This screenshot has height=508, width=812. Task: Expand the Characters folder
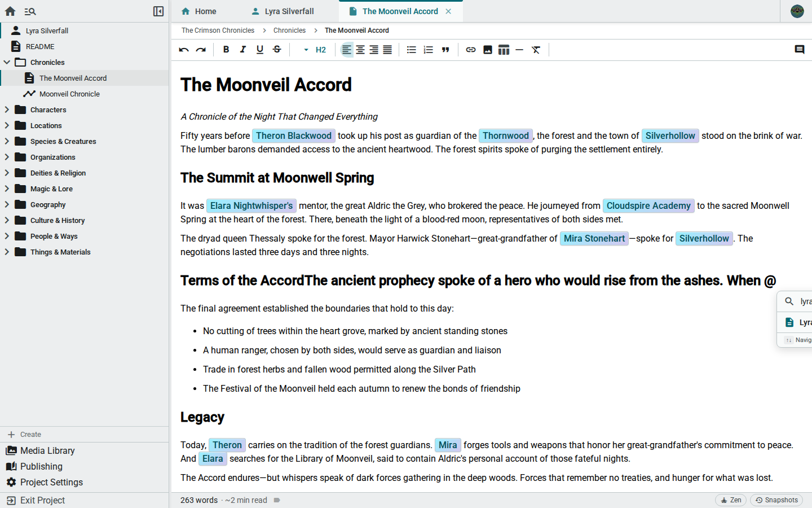[7, 110]
